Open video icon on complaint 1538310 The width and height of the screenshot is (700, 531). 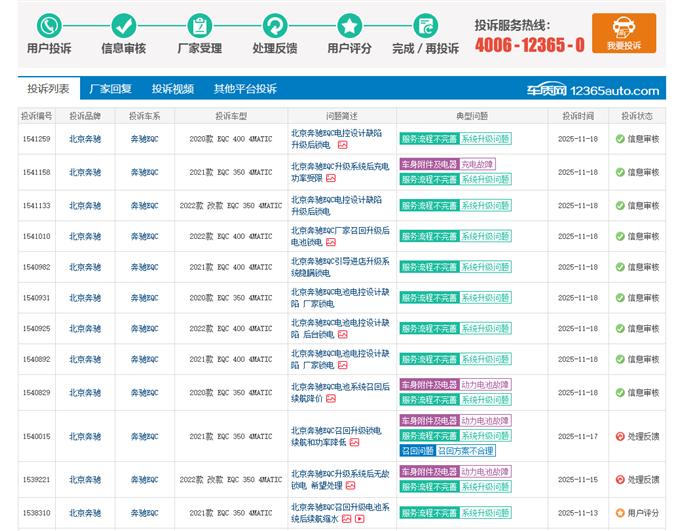[x=359, y=519]
